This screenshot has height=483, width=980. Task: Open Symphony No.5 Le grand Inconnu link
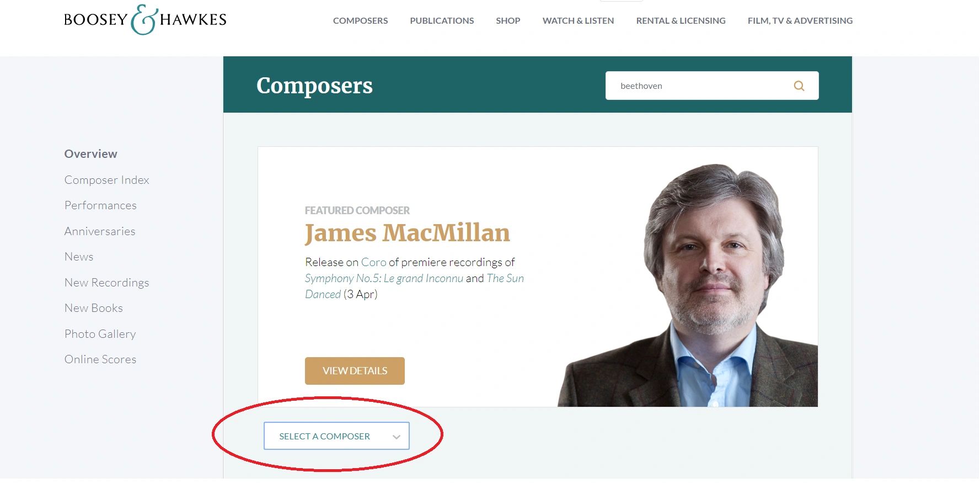384,278
